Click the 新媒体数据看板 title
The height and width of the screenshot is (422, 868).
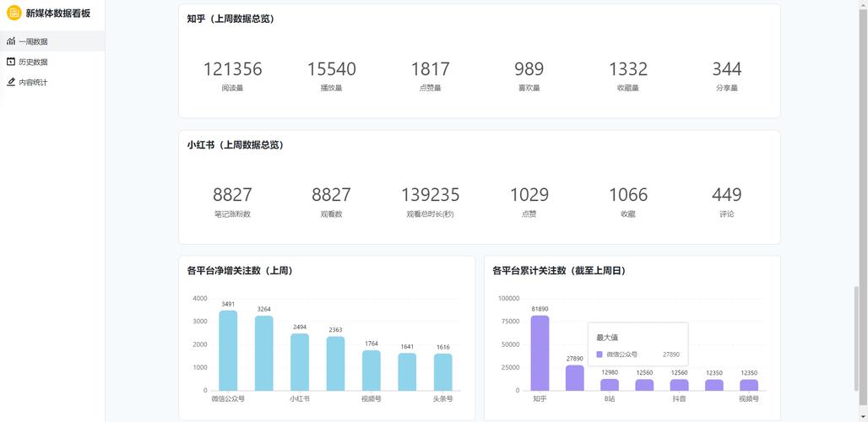coord(57,14)
